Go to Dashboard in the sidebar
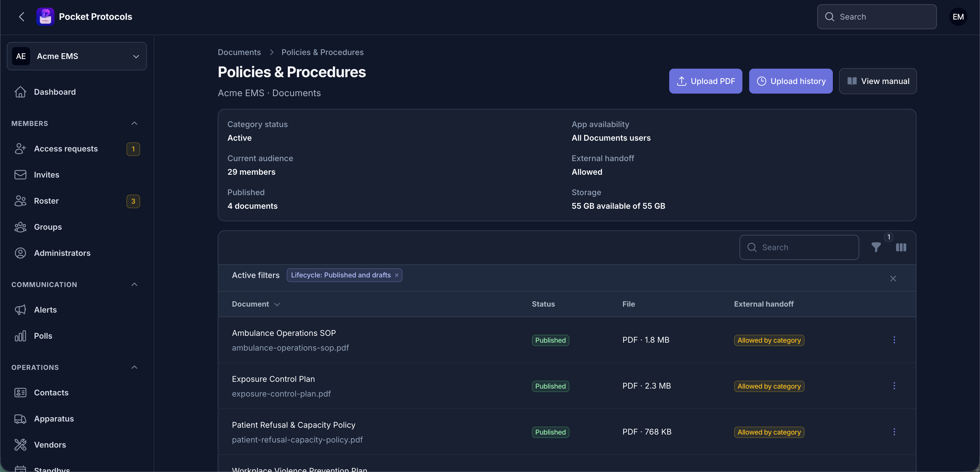980x472 pixels. tap(77, 92)
